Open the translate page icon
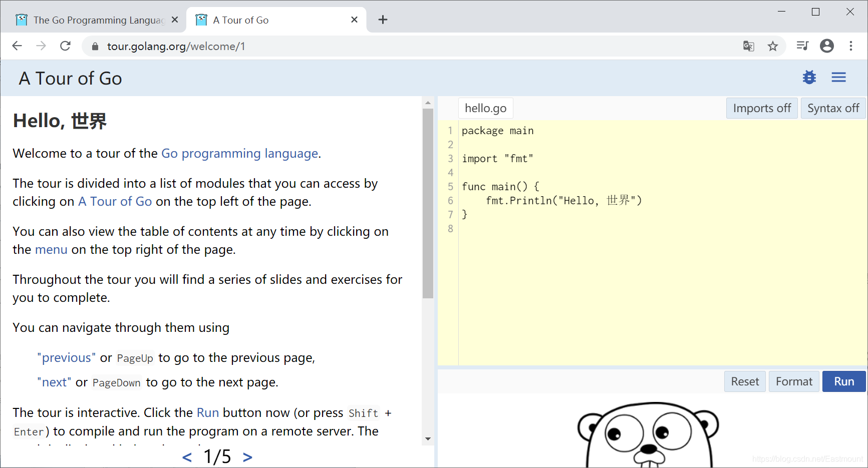Screen dimensions: 868x468 coord(749,46)
